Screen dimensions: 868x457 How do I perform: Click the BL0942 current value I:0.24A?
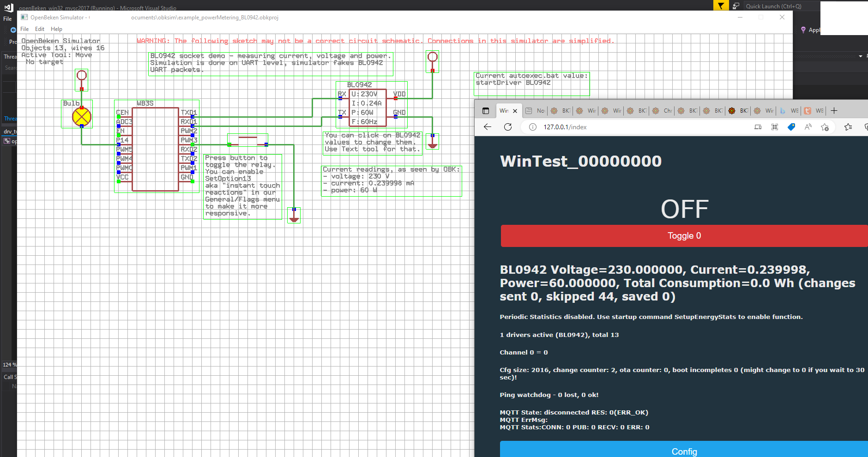click(367, 103)
